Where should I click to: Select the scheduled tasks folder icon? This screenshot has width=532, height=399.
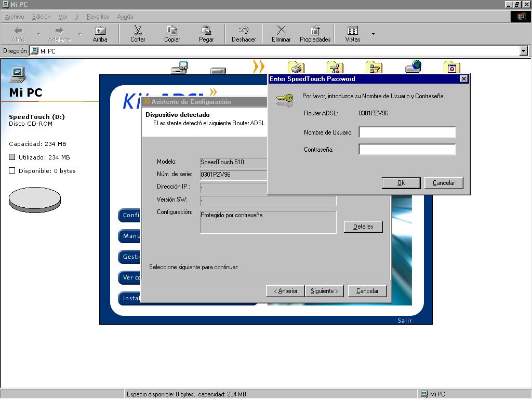click(452, 67)
